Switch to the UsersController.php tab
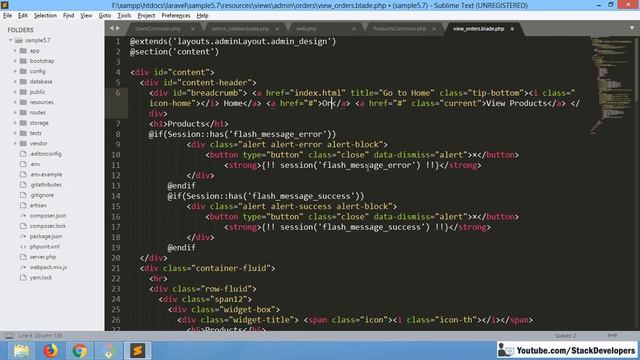The image size is (640, 360). point(158,29)
